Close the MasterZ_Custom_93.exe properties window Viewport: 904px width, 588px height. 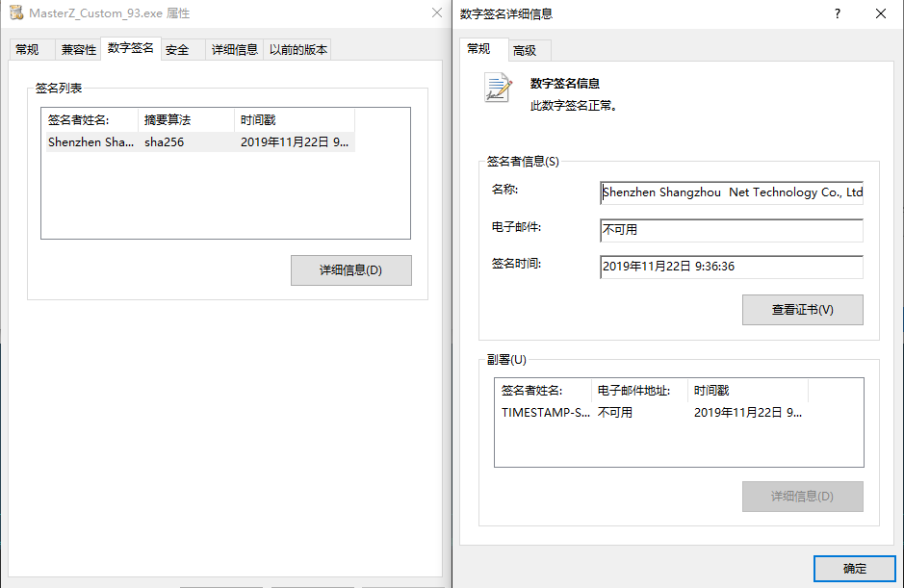point(436,13)
